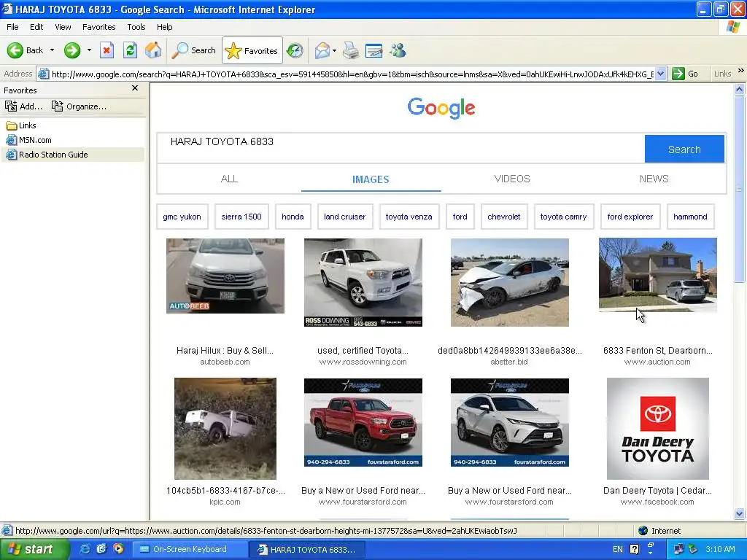Screen dimensions: 747x560
Task: Expand the address bar URL dropdown
Action: click(x=660, y=74)
